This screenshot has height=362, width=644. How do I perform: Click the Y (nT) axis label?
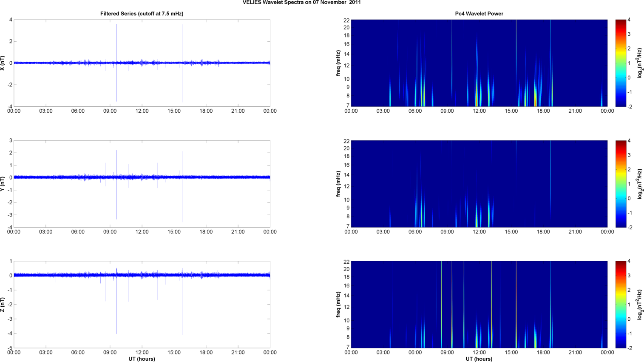(3, 184)
